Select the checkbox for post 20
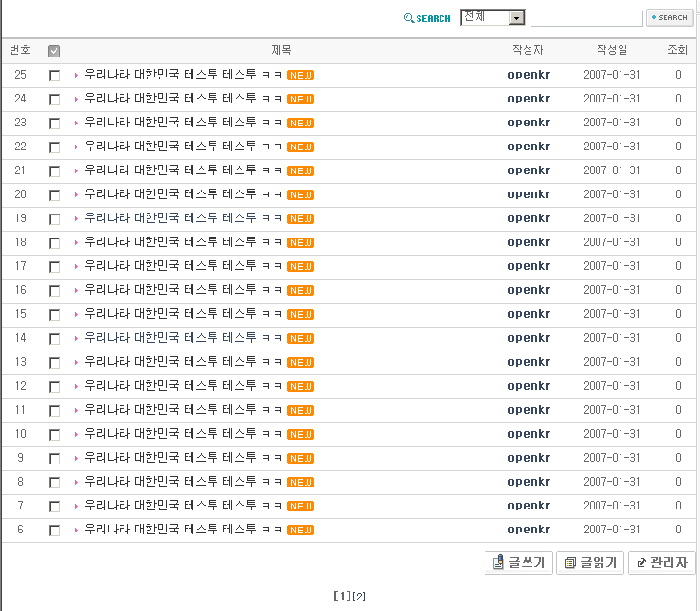The height and width of the screenshot is (611, 700). [x=55, y=195]
